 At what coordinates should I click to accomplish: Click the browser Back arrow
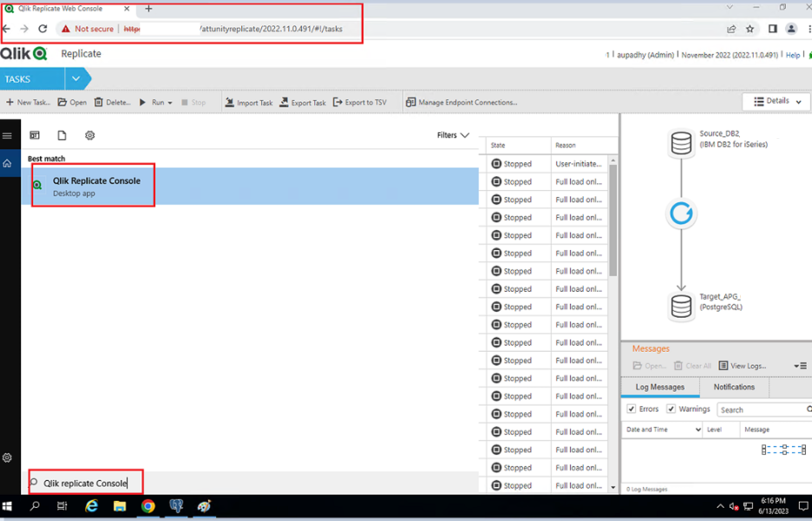pyautogui.click(x=6, y=29)
